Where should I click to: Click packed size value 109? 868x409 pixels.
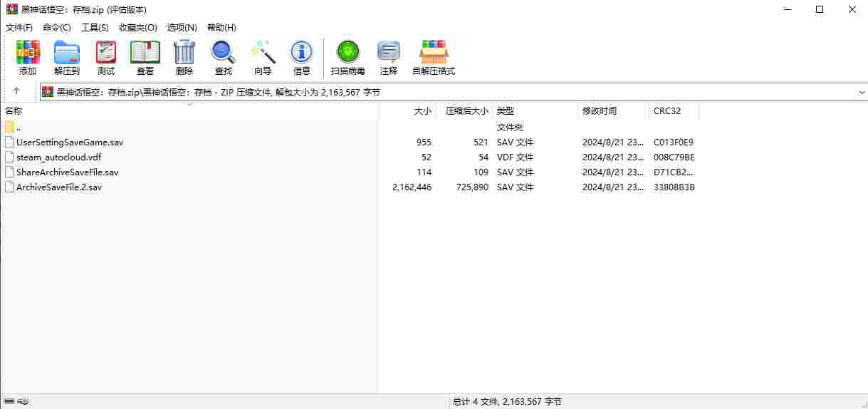coord(481,172)
